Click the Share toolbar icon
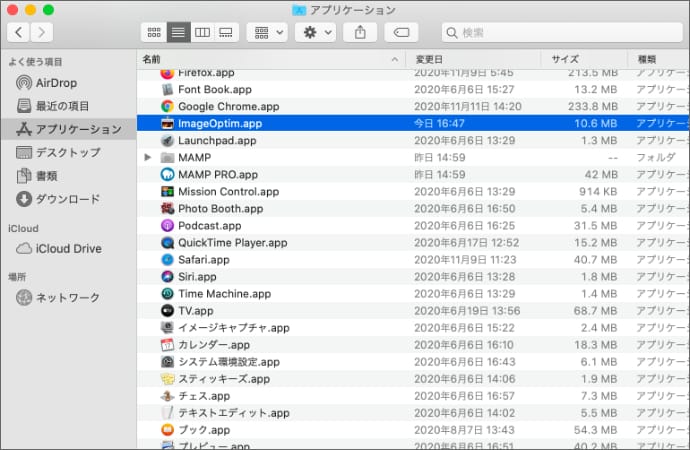 pyautogui.click(x=359, y=32)
